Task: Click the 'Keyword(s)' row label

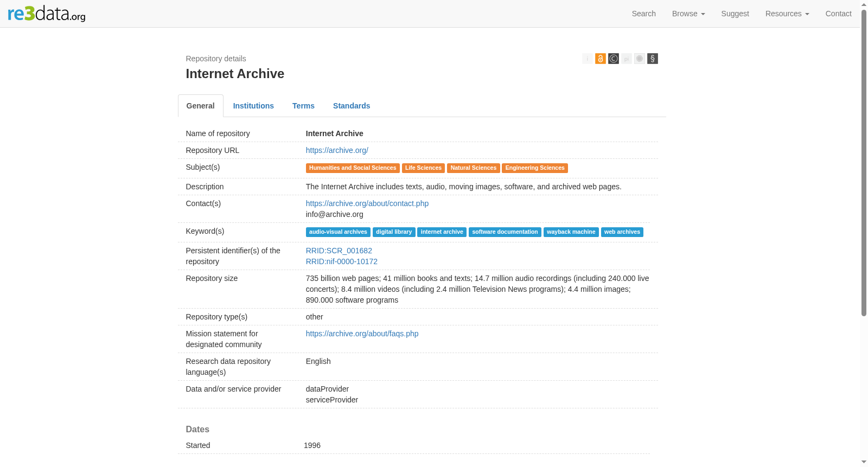Action: [x=205, y=231]
